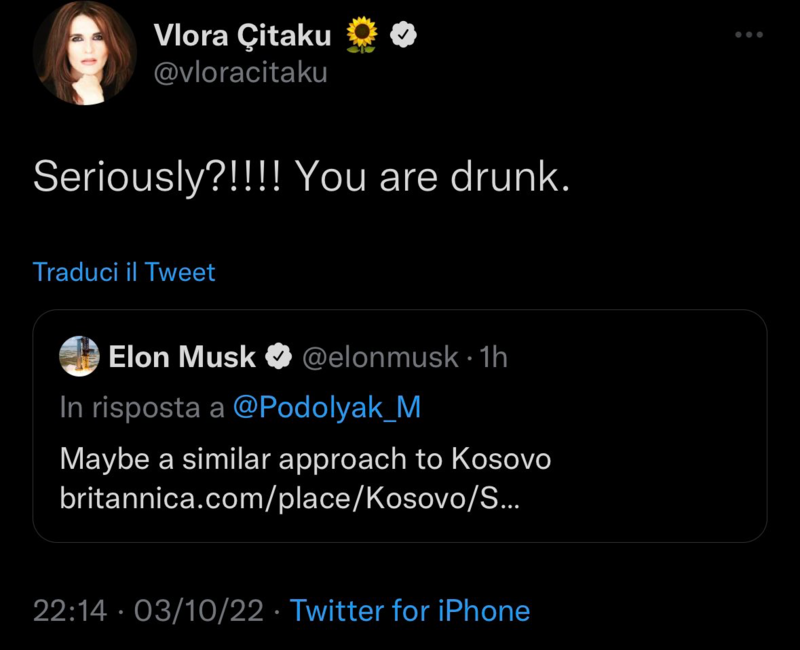Click Elon Musk's verified checkmark badge
The width and height of the screenshot is (800, 650).
(279, 357)
